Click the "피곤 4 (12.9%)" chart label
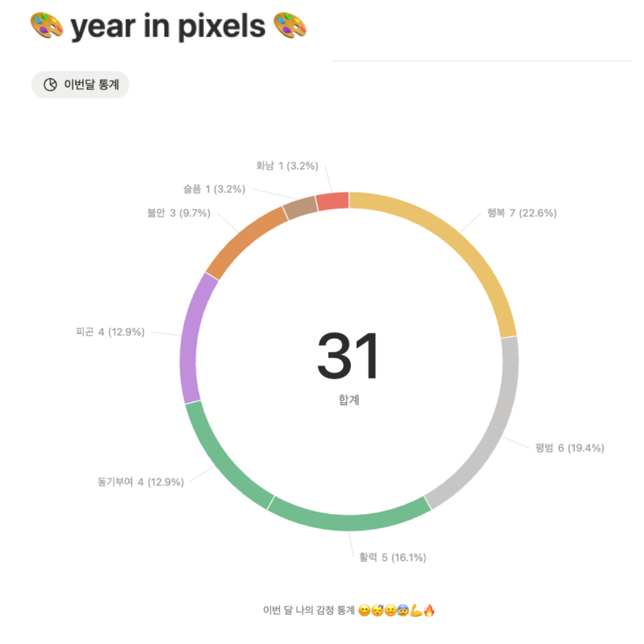This screenshot has width=644, height=644. 110,332
